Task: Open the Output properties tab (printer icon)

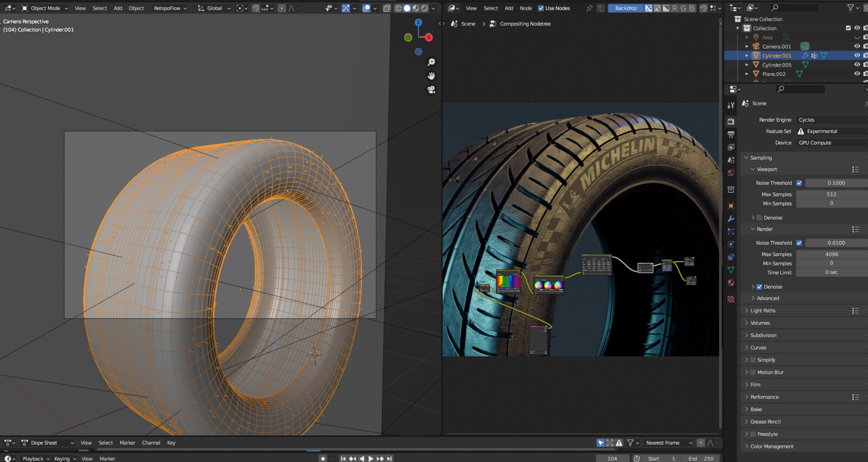Action: 731,134
